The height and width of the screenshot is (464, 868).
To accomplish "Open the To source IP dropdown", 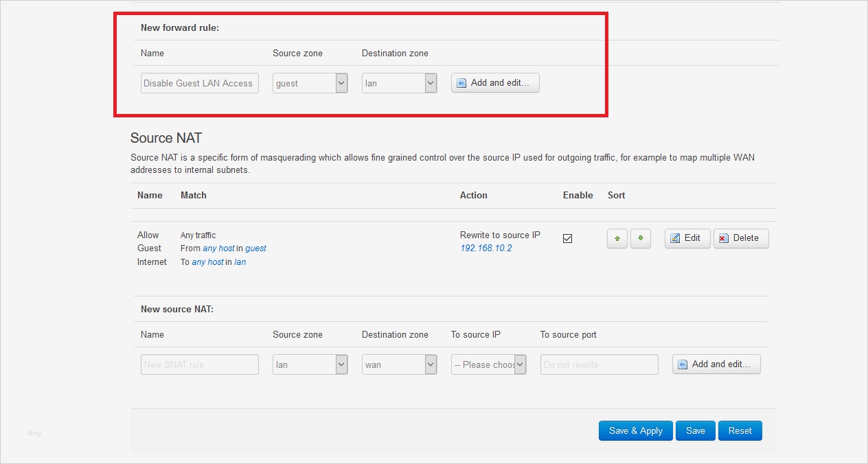I will tap(488, 364).
